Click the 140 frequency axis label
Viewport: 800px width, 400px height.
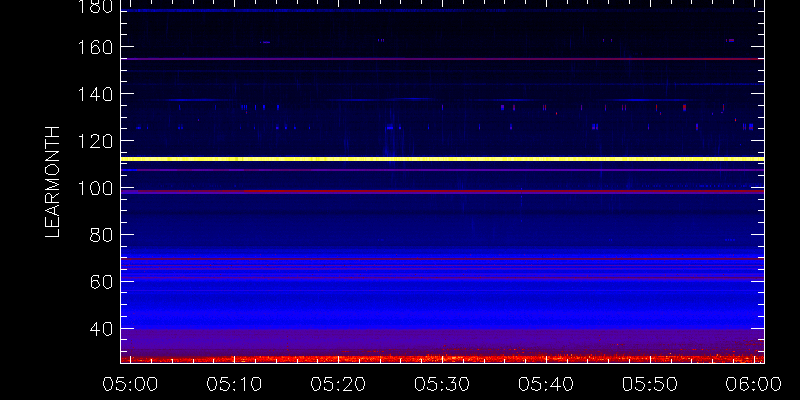(95, 94)
